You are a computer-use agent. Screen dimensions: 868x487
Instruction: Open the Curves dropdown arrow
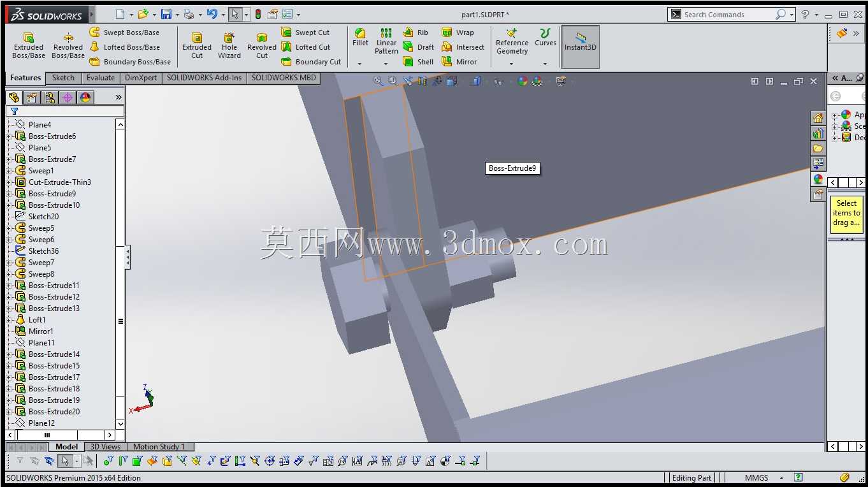point(545,63)
